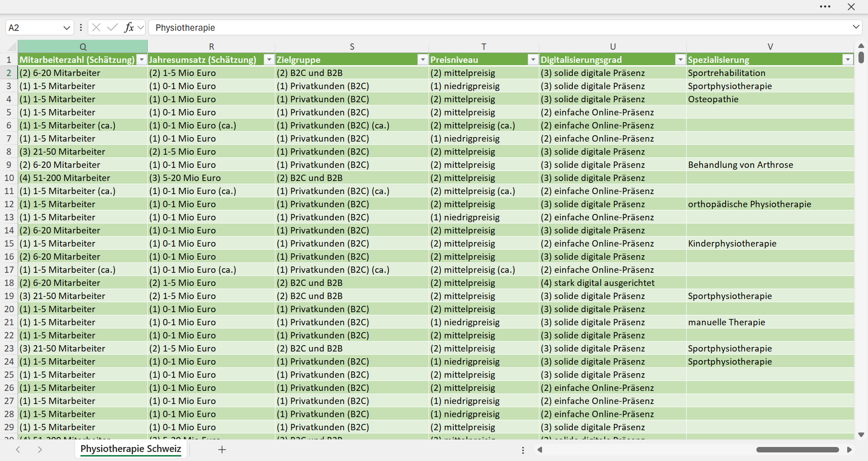This screenshot has width=868, height=461.
Task: Select Zielgruppe header cell
Action: point(352,60)
